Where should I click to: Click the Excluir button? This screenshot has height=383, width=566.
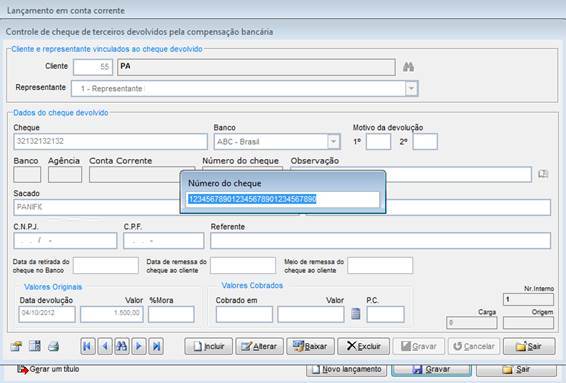click(x=363, y=347)
